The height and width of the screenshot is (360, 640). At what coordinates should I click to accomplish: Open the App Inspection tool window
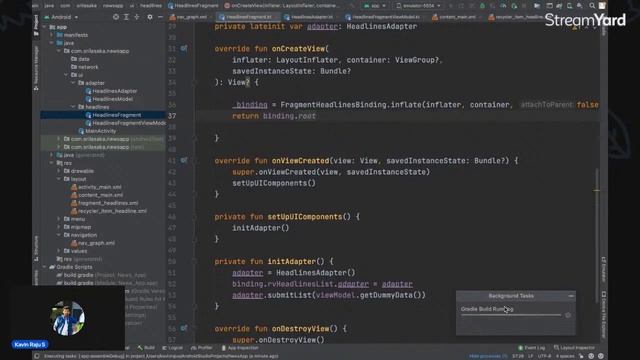point(240,348)
